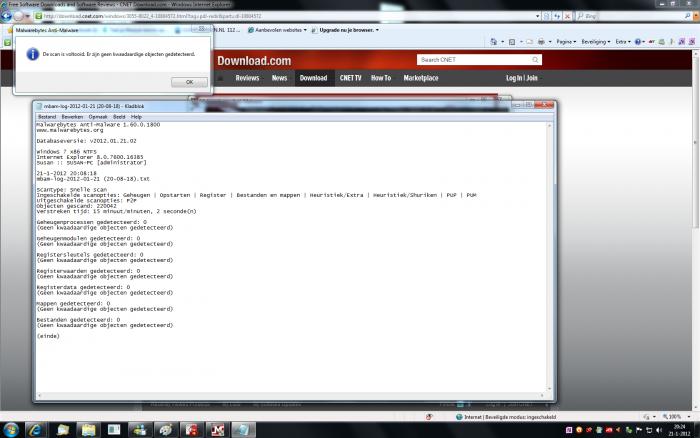Image resolution: width=700 pixels, height=438 pixels.
Task: Open the Bewerken menu in Kladblok
Action: click(x=72, y=117)
